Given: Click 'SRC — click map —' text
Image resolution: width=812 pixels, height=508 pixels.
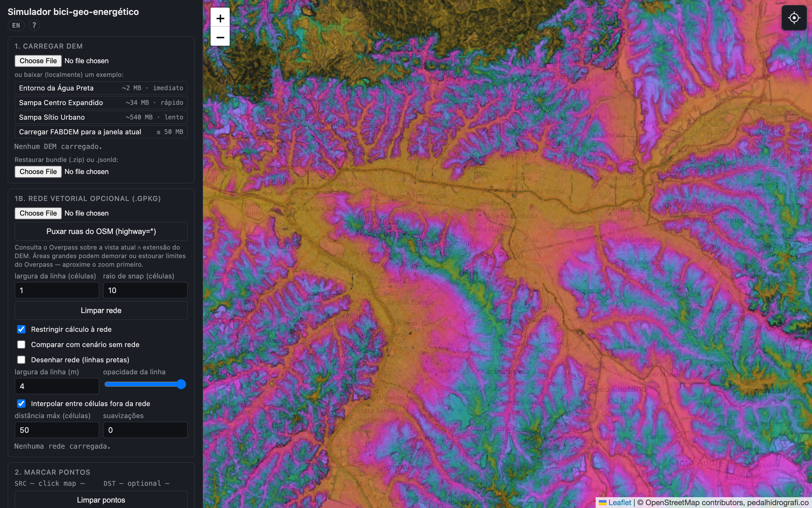Looking at the screenshot, I should coord(50,484).
